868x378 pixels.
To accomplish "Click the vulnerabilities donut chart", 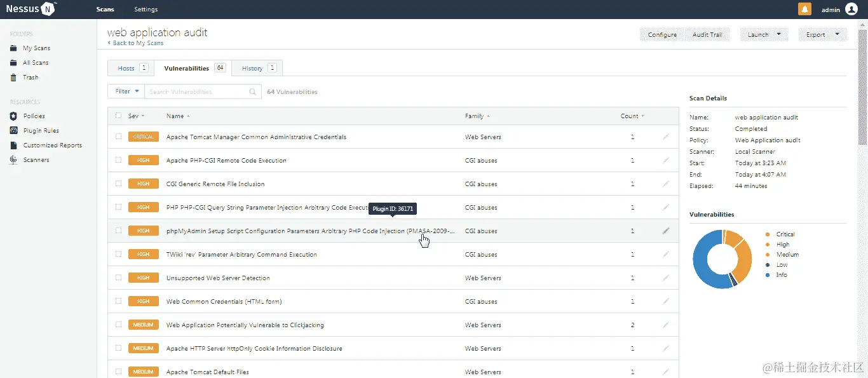I will [723, 259].
